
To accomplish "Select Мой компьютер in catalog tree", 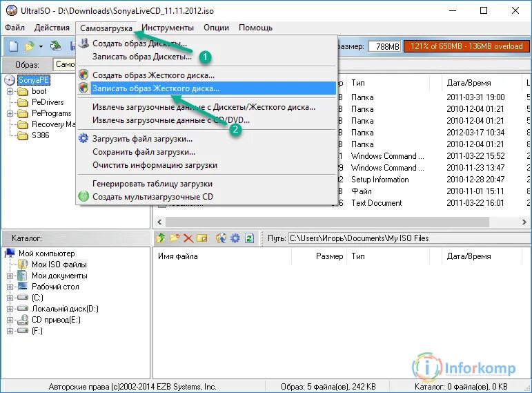I will 46,253.
